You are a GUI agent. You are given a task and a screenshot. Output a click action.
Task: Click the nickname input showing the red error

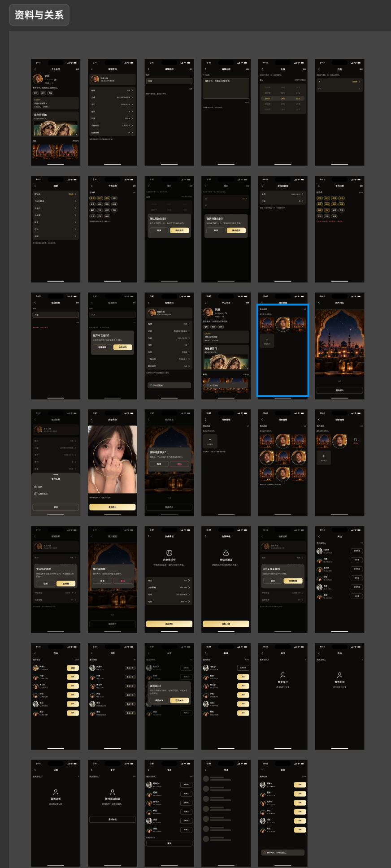(x=56, y=315)
